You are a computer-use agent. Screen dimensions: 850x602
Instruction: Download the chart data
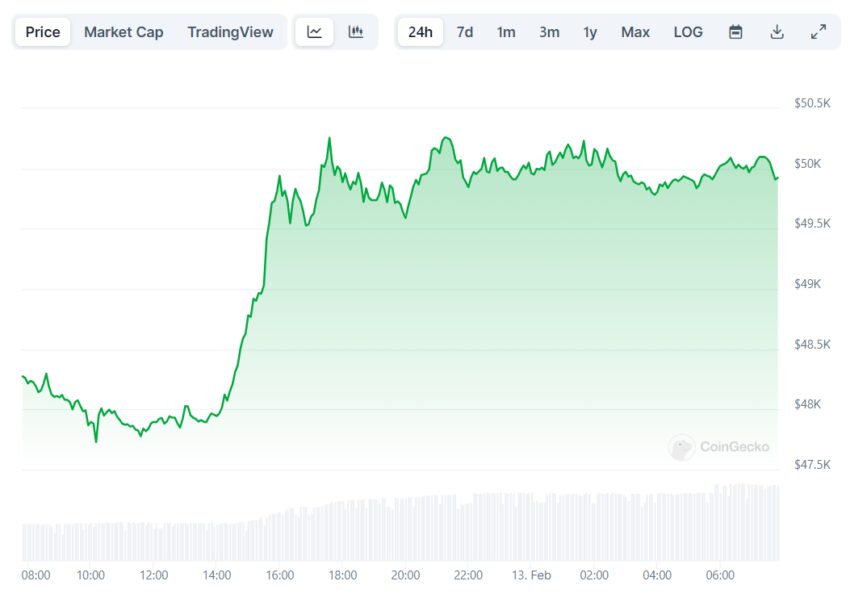tap(777, 32)
